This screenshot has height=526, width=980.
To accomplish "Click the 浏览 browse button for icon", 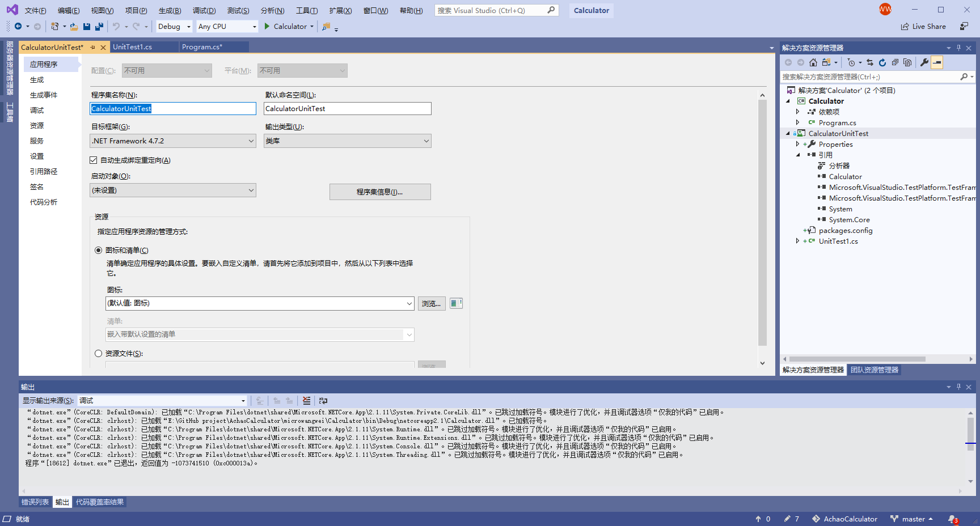I will [x=432, y=303].
